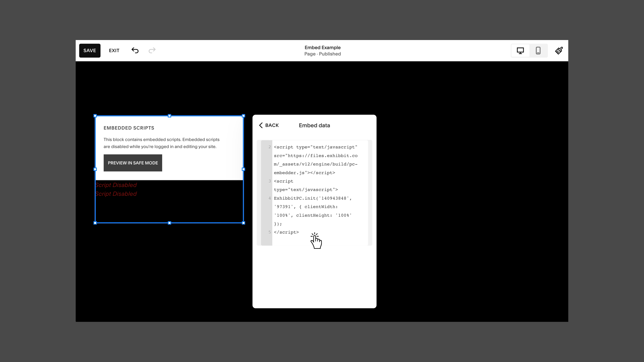Click the 'type="text/javascript">' code line
Image resolution: width=644 pixels, height=362 pixels.
pos(306,189)
